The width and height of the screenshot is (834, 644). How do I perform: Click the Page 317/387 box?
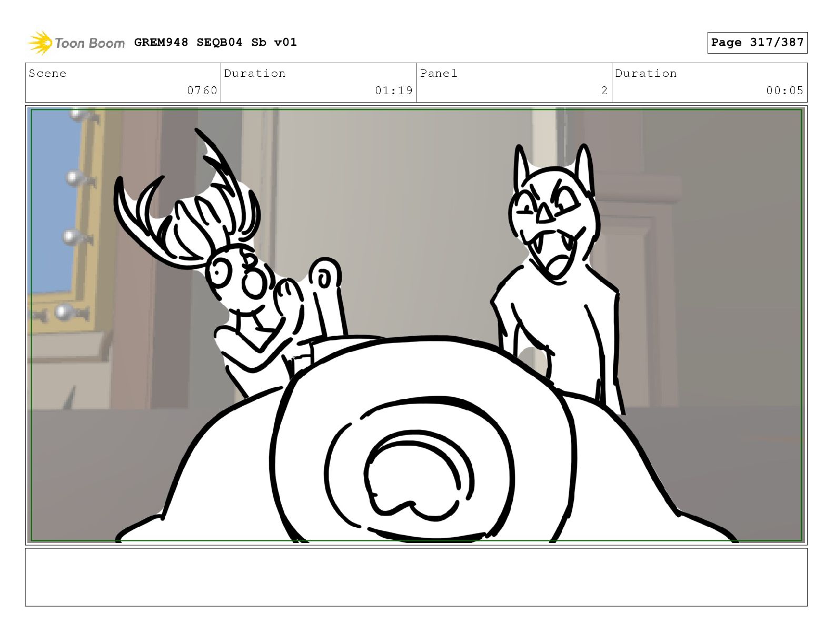[757, 43]
